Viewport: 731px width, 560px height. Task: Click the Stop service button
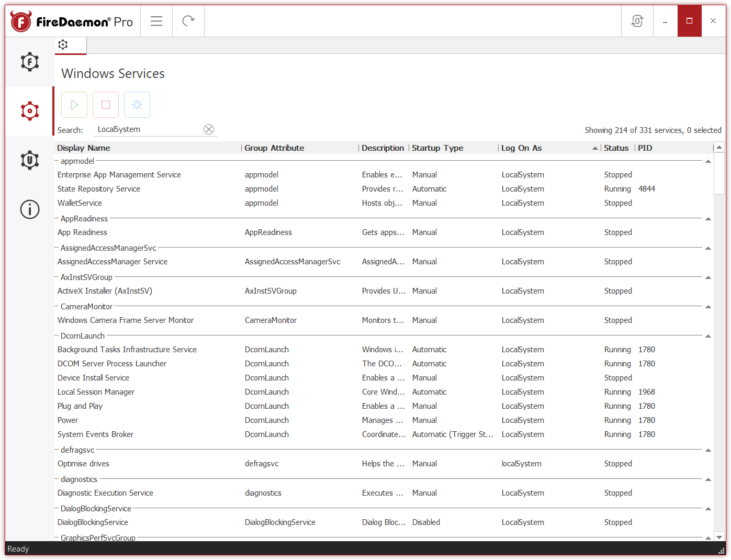[105, 104]
